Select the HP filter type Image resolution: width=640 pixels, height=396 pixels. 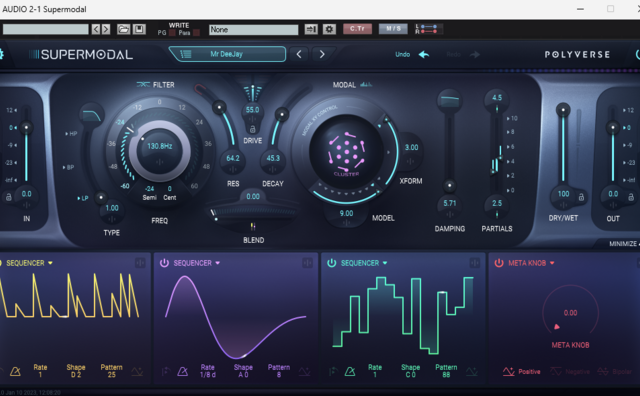coord(71,133)
